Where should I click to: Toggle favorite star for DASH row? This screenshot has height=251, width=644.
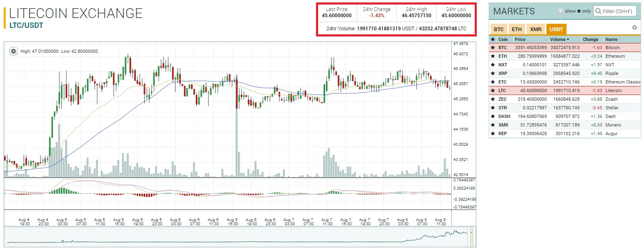point(493,116)
